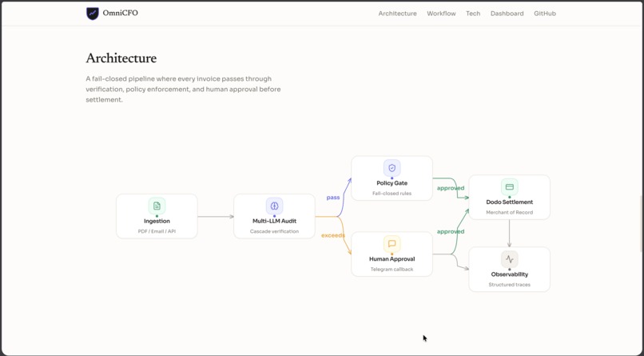The height and width of the screenshot is (356, 644).
Task: Open the Workflow nav link
Action: (441, 14)
